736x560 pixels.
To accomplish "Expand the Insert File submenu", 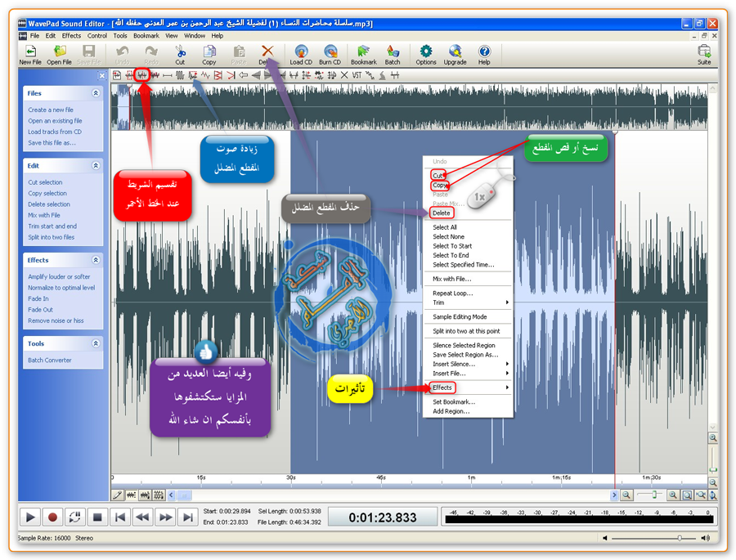I will click(468, 373).
